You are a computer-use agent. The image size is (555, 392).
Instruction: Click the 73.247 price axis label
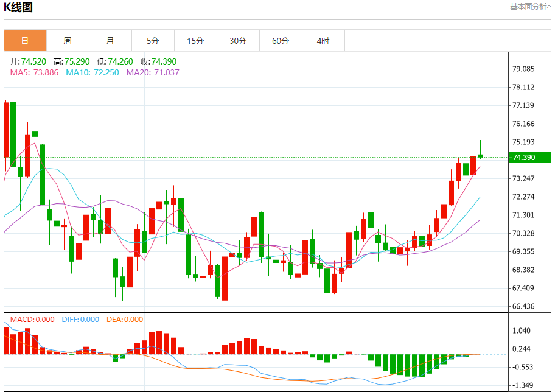(523, 178)
